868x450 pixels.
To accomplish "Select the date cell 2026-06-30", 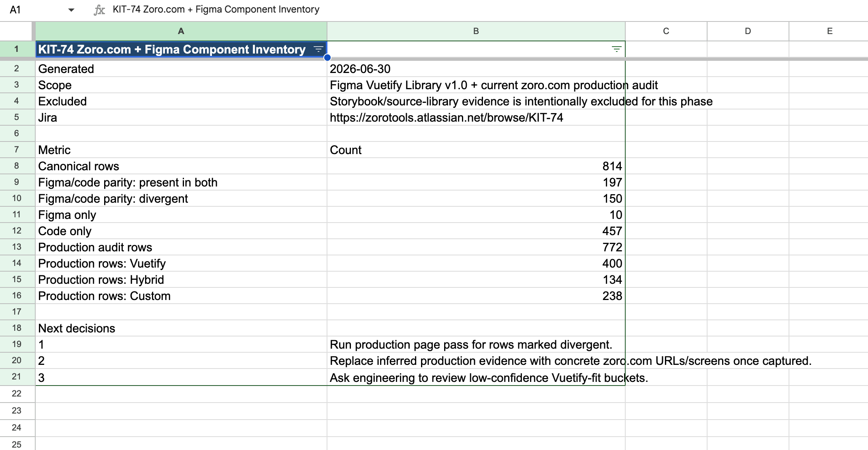I will pyautogui.click(x=476, y=69).
